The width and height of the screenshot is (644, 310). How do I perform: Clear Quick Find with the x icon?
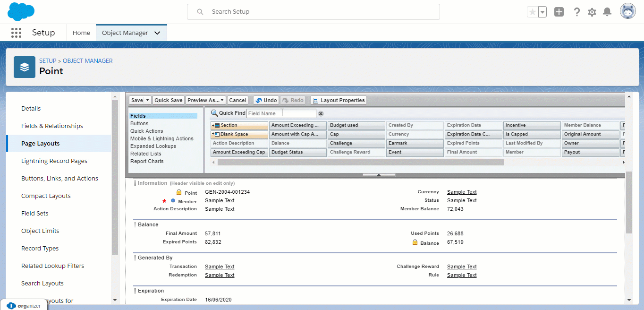coord(321,113)
